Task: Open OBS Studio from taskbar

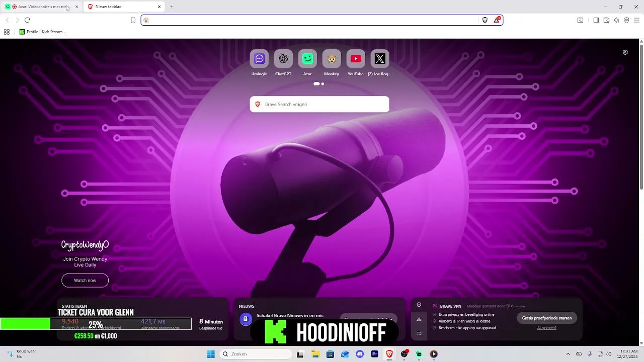Action: 404,354
